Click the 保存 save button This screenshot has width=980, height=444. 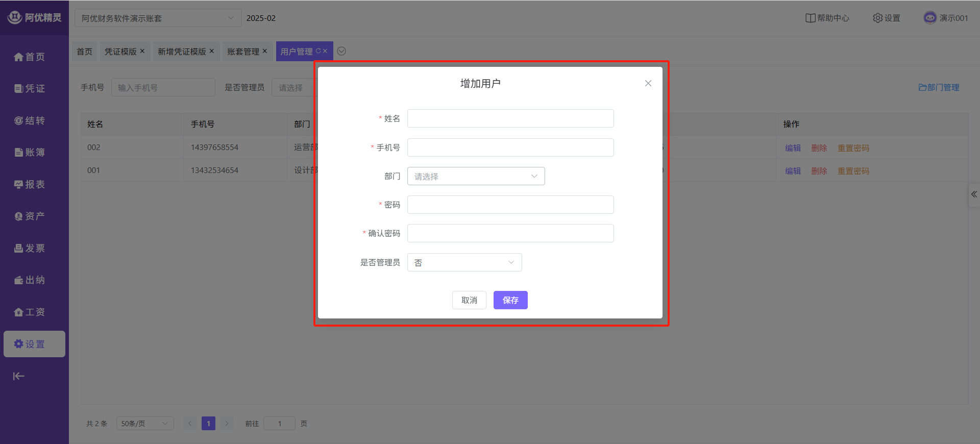coord(510,300)
